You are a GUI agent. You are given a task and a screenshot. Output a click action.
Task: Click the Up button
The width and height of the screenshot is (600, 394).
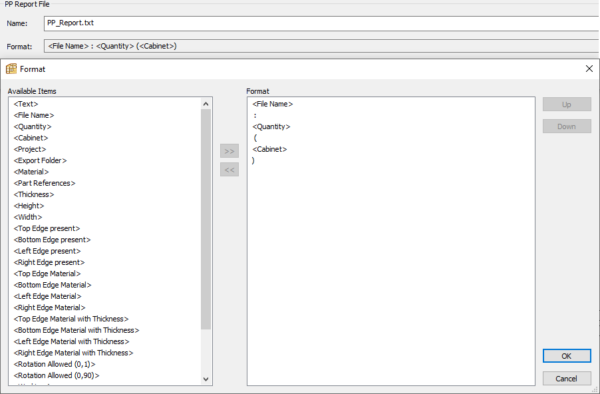(567, 104)
